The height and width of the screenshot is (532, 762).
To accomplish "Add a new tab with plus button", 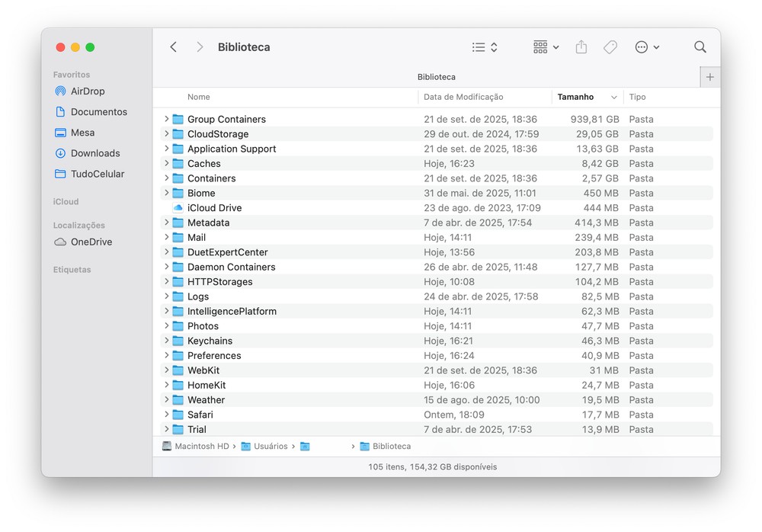I will pyautogui.click(x=710, y=77).
